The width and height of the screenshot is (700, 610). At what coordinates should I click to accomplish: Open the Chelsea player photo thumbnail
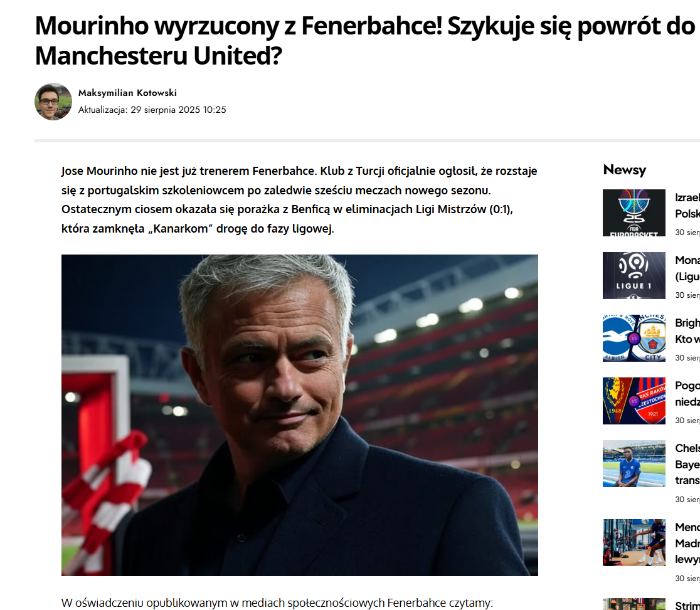634,464
